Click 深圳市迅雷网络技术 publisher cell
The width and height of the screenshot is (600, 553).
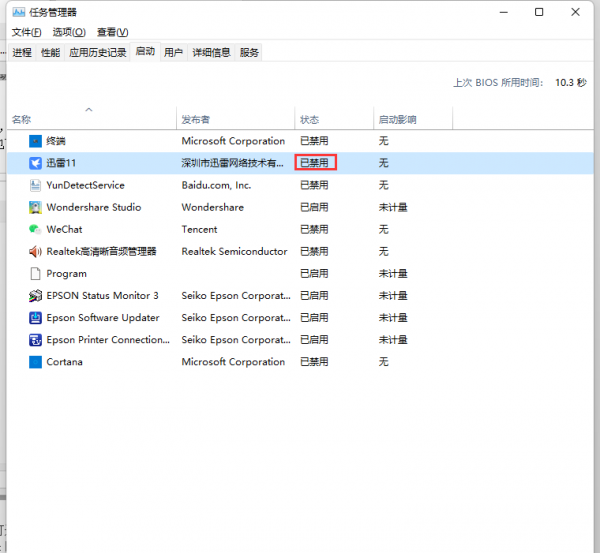coord(232,163)
